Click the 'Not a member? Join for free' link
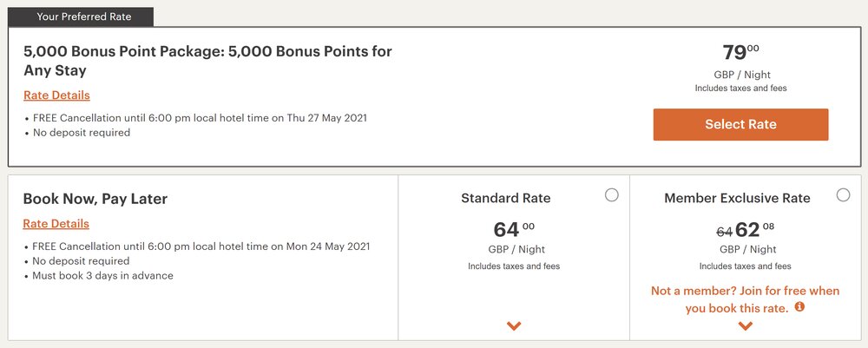868x348 pixels. (x=745, y=299)
